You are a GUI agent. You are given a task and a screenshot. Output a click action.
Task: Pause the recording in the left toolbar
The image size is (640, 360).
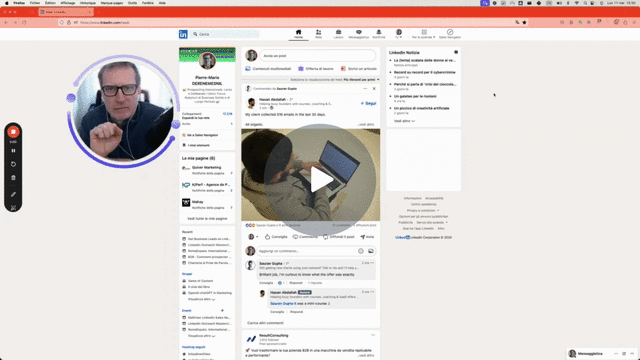[x=13, y=151]
